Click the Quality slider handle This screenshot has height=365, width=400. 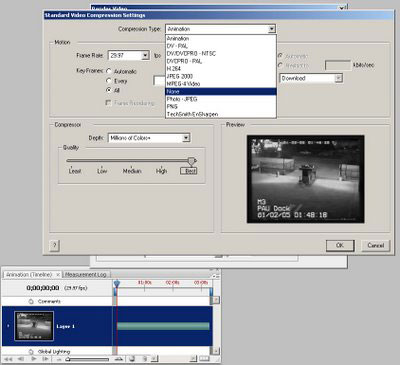point(191,162)
